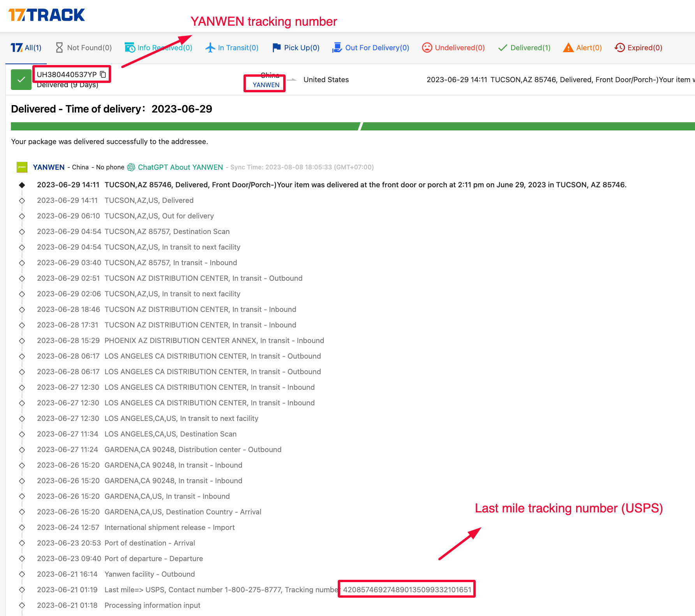Click the Alert warning triangle icon

[568, 48]
